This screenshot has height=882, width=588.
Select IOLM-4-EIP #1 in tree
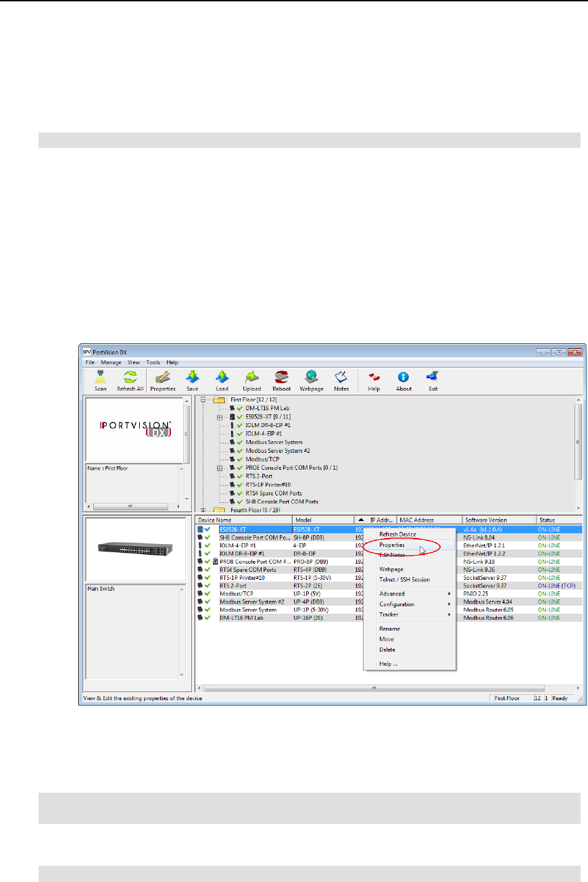(x=264, y=434)
